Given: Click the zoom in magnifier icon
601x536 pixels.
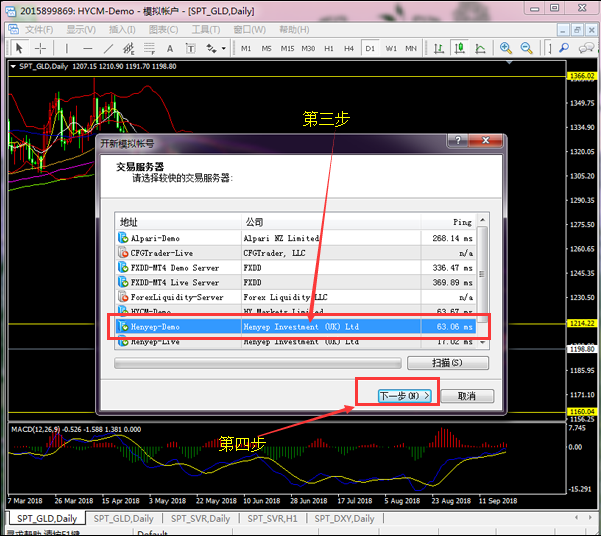Looking at the screenshot, I should click(505, 48).
